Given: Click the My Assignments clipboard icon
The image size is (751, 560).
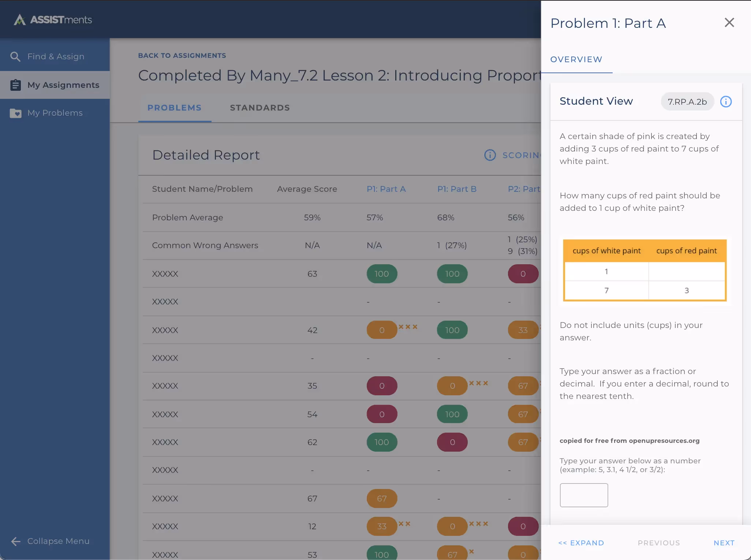Looking at the screenshot, I should click(15, 85).
